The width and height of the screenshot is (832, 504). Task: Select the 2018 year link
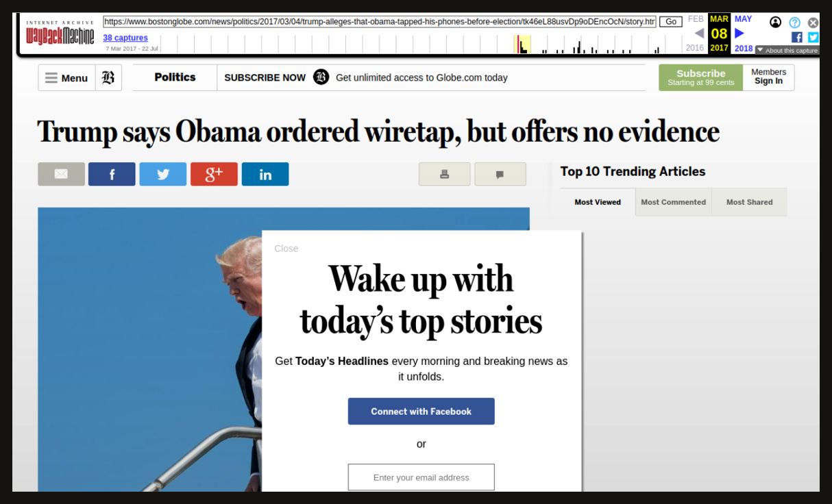click(744, 49)
